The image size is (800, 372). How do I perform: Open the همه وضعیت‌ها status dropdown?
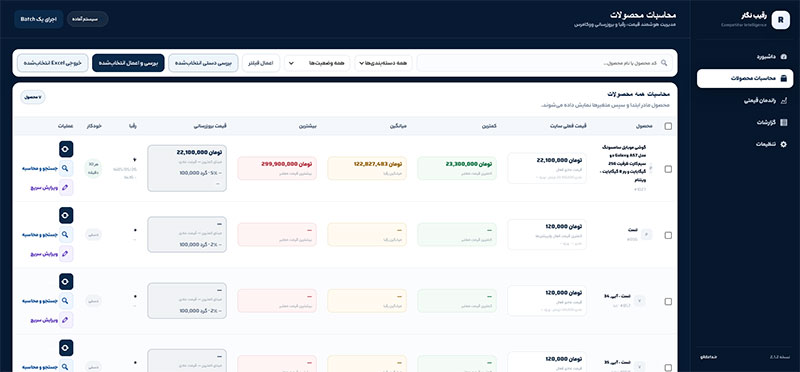tap(317, 63)
